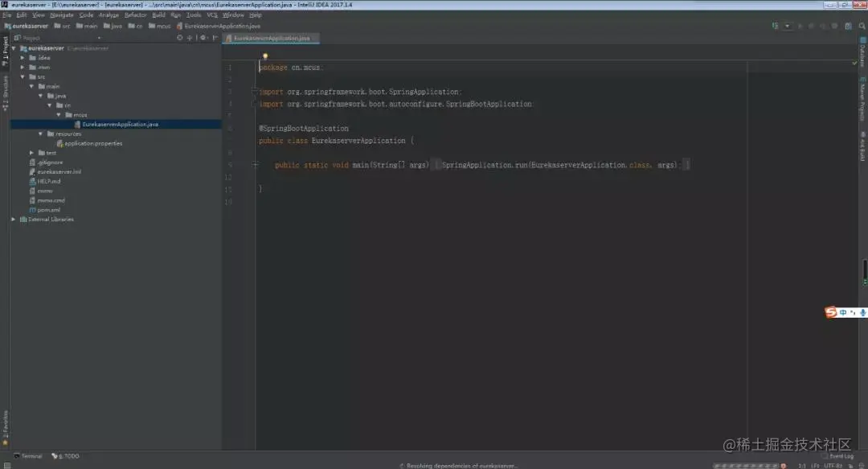
Task: Click the background task progress bar
Action: tap(746, 466)
